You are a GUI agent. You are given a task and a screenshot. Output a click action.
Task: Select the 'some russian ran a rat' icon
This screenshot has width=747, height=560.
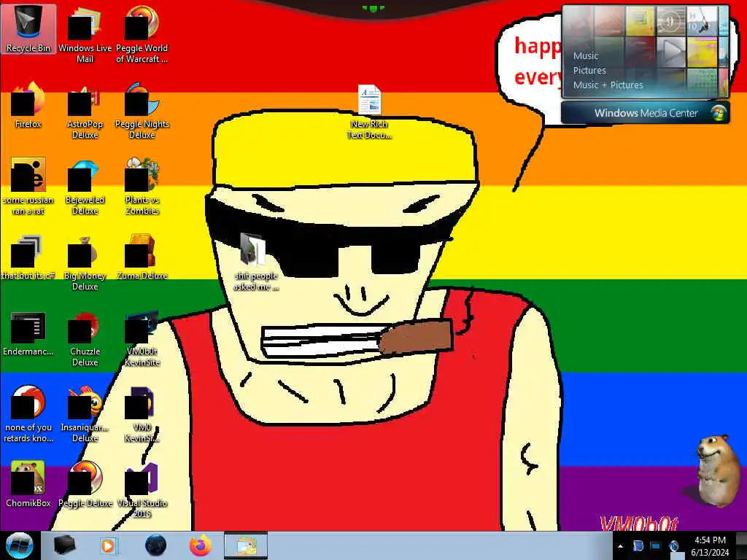(x=28, y=186)
